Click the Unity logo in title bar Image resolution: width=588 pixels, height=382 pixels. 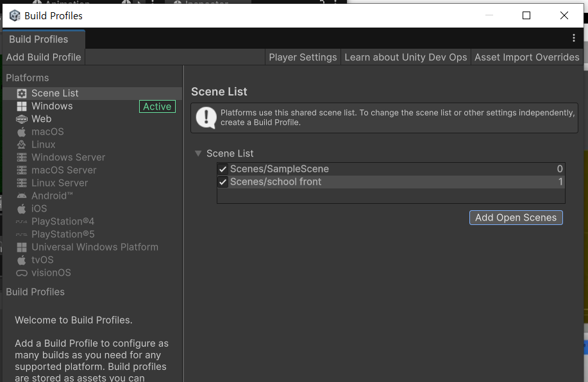pyautogui.click(x=15, y=15)
